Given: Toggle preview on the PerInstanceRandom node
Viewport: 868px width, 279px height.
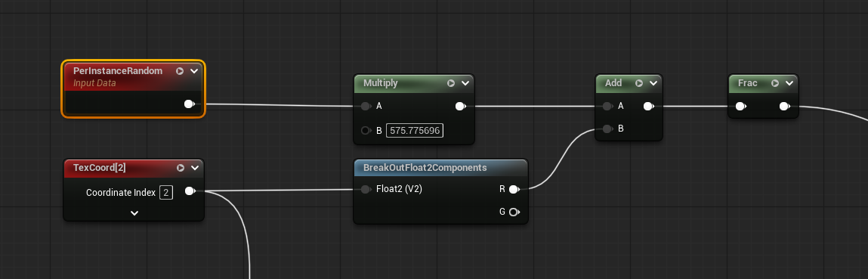Looking at the screenshot, I should pos(180,71).
